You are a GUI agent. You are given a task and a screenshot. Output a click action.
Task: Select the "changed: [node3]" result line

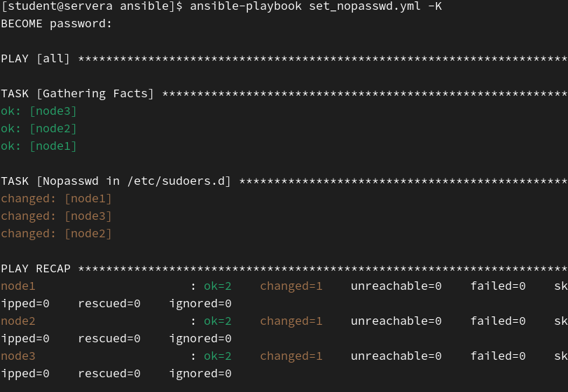coord(57,216)
